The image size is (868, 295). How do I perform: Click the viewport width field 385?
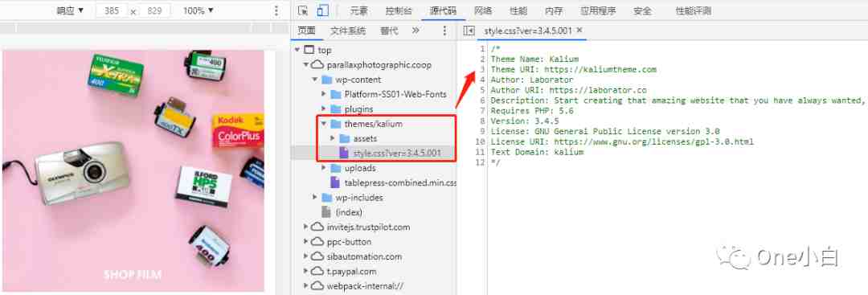112,10
